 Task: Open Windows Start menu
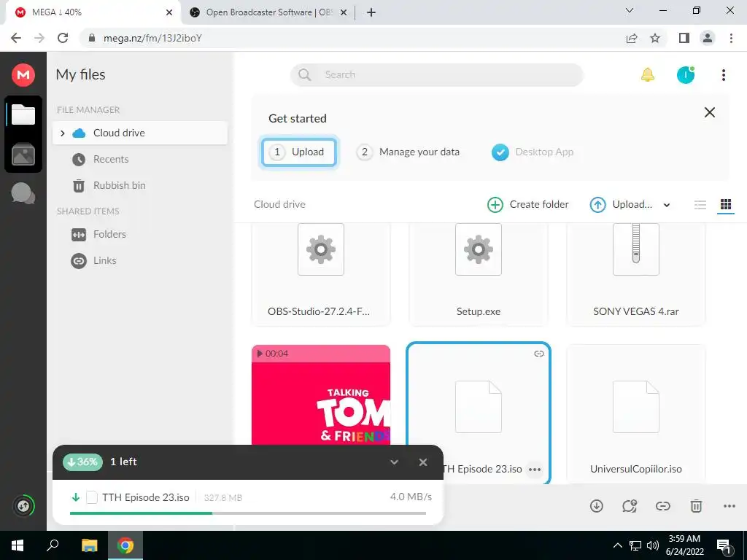(18, 545)
